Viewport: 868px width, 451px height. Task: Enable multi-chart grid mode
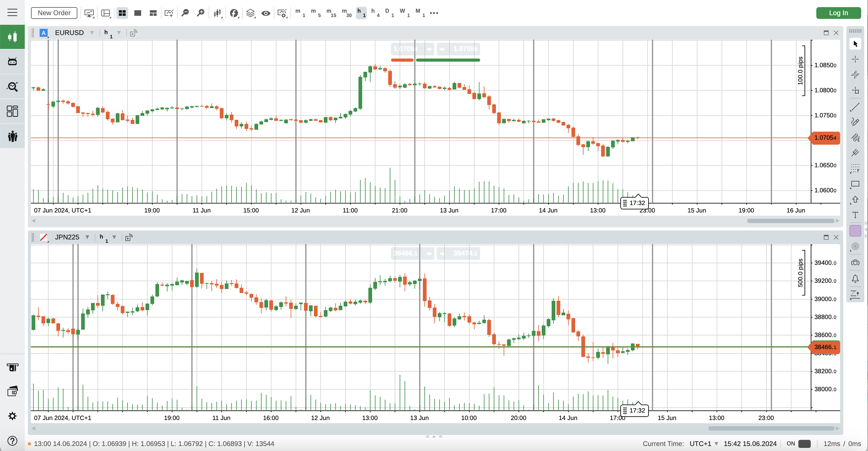coord(122,13)
